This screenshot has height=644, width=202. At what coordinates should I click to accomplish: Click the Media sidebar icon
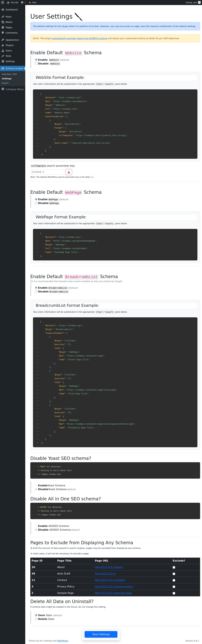pos(3,22)
